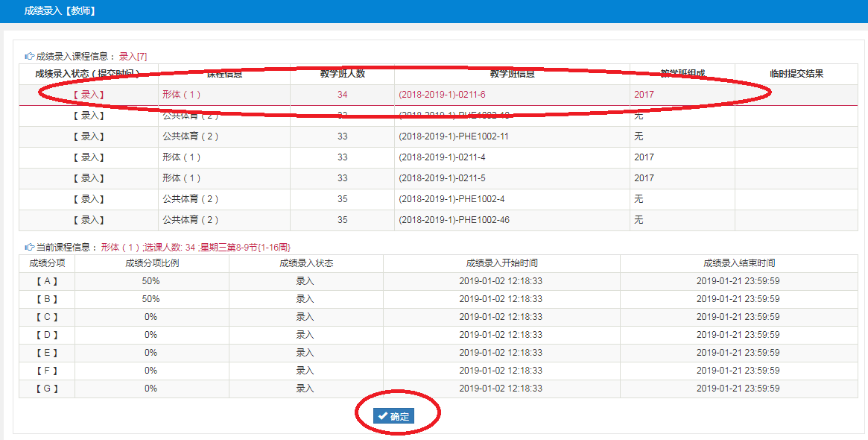Click the 教学班人数 column header
Screen dimensions: 868x440
tap(342, 74)
